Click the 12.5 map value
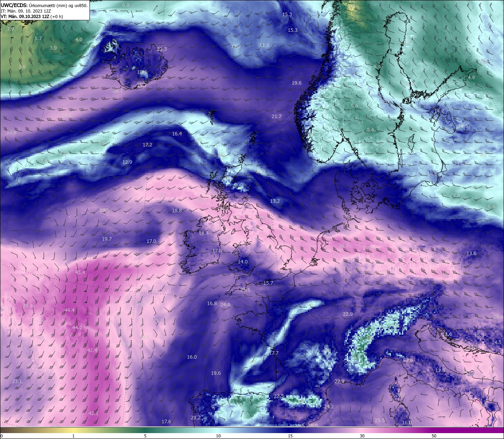 pyautogui.click(x=440, y=370)
